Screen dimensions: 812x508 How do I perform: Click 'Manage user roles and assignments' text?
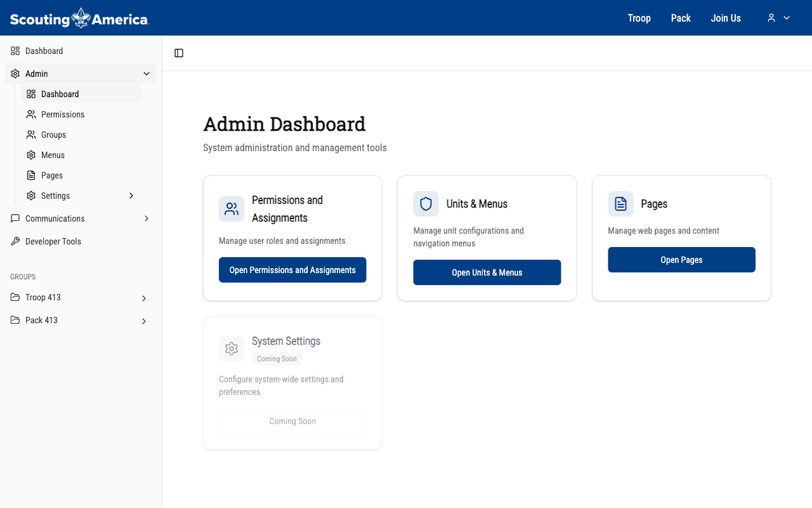282,241
